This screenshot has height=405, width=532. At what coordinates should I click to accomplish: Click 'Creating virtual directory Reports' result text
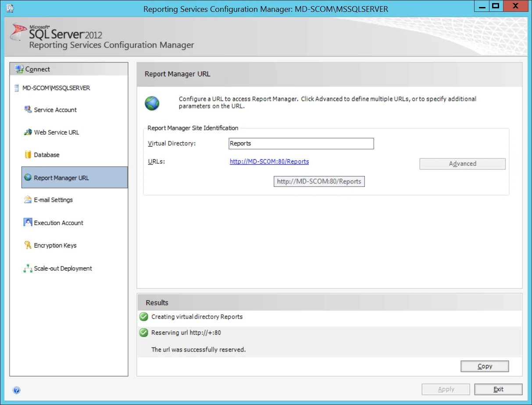(x=197, y=317)
